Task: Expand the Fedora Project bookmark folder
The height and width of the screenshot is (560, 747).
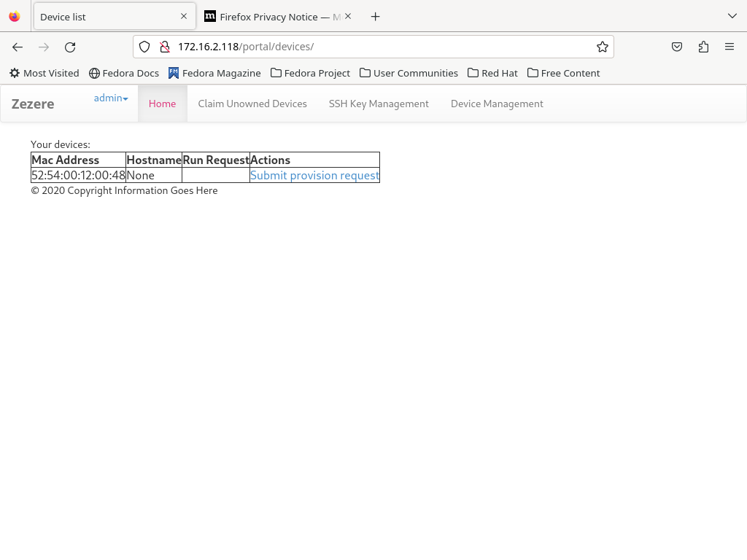Action: click(310, 73)
